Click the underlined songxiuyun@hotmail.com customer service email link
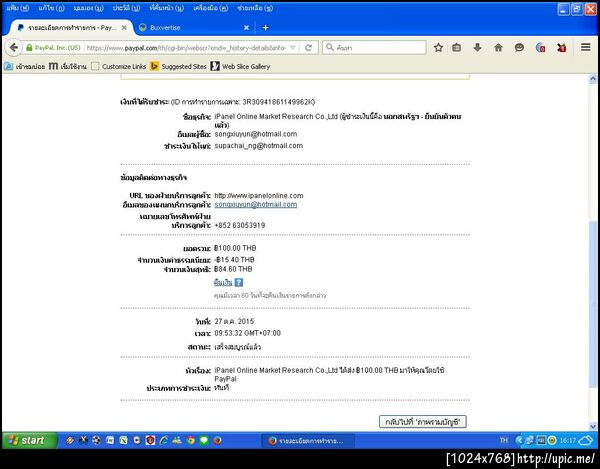The height and width of the screenshot is (469, 600). tap(256, 205)
